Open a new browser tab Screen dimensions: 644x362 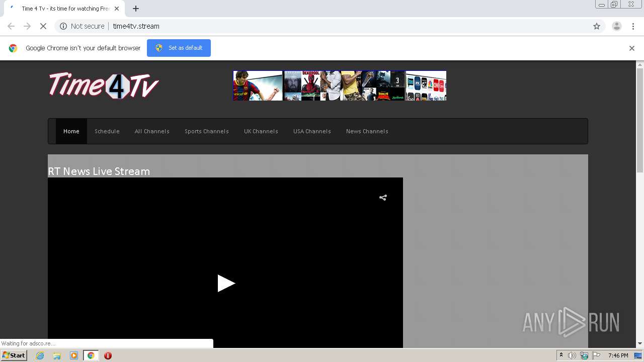pyautogui.click(x=136, y=9)
